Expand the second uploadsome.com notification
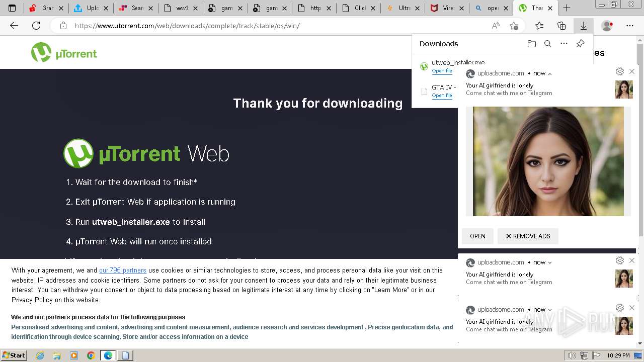The height and width of the screenshot is (362, 644). tap(550, 262)
